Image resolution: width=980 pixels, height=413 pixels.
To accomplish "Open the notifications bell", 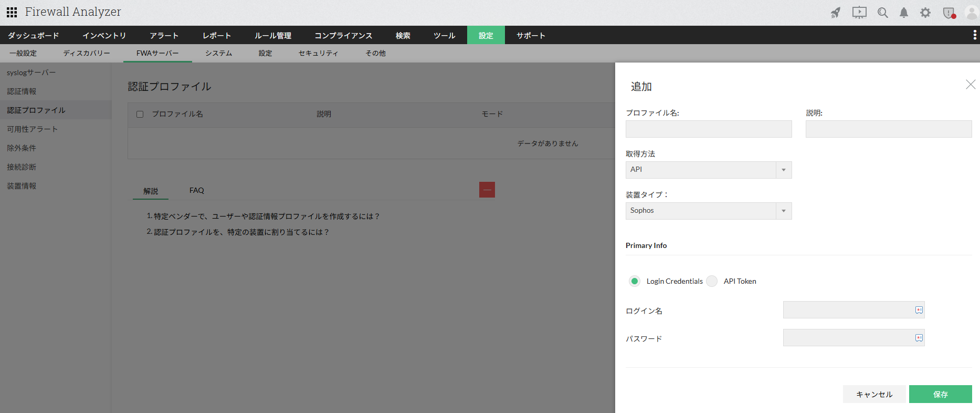I will (x=903, y=13).
